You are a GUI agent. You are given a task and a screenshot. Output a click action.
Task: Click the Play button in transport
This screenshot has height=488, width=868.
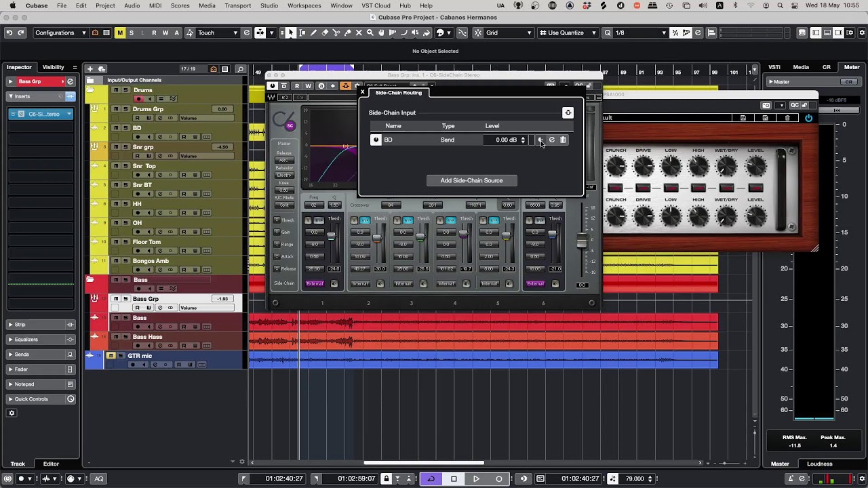click(x=476, y=479)
